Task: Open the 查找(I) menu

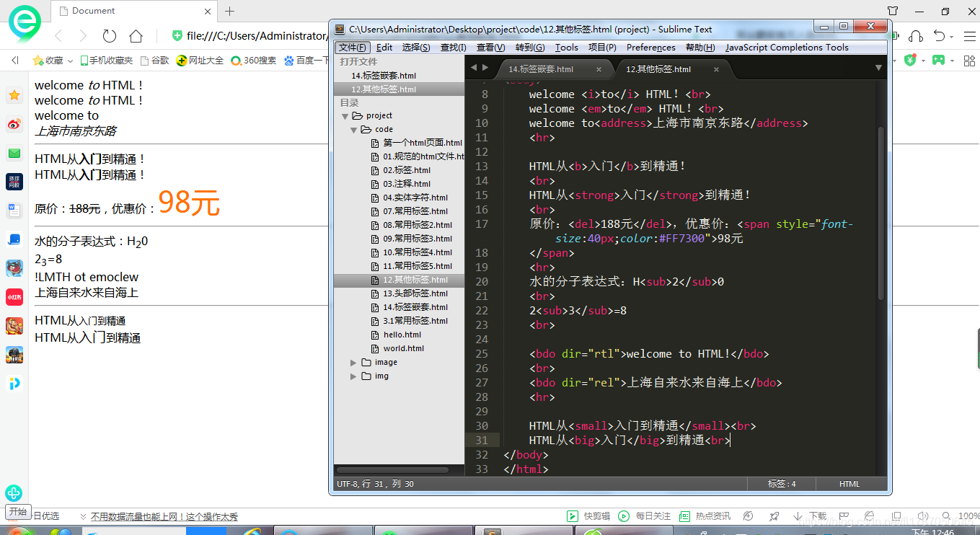Action: [x=454, y=48]
